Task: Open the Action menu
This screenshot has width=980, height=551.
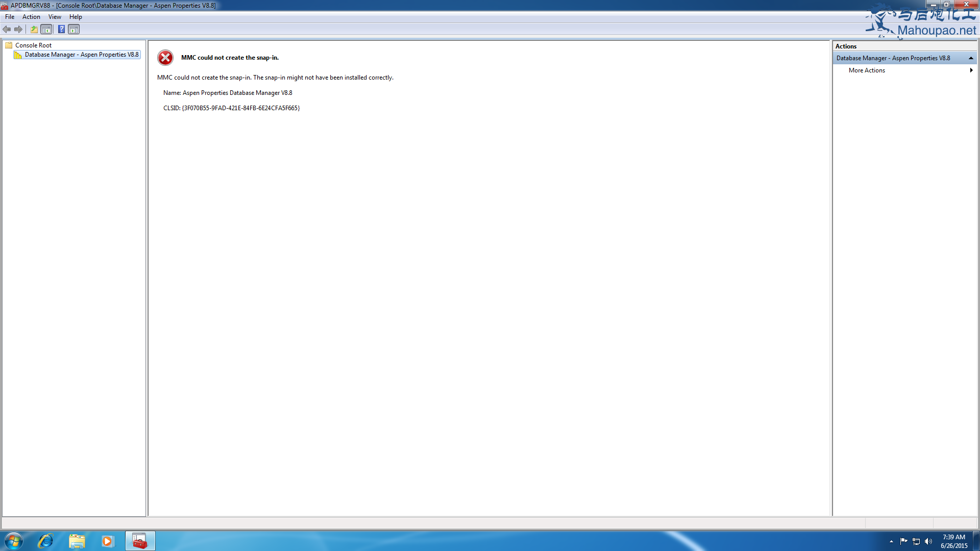Action: pyautogui.click(x=31, y=16)
